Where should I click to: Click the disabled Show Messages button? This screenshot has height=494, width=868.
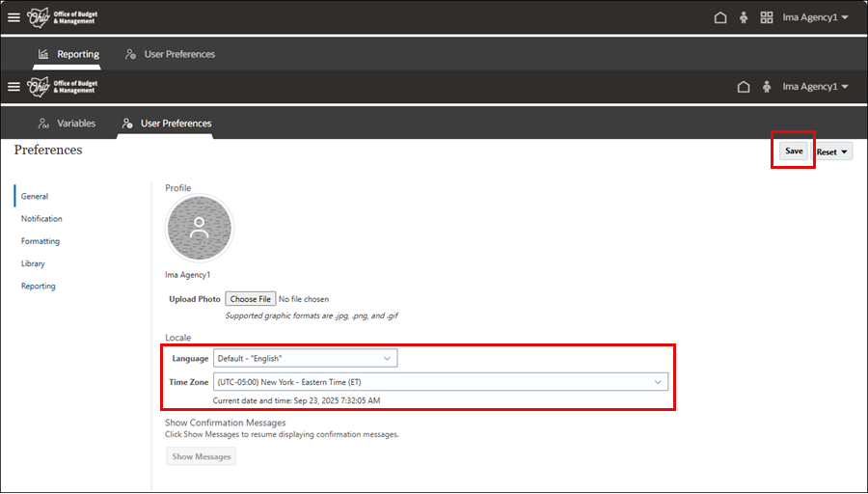point(201,456)
